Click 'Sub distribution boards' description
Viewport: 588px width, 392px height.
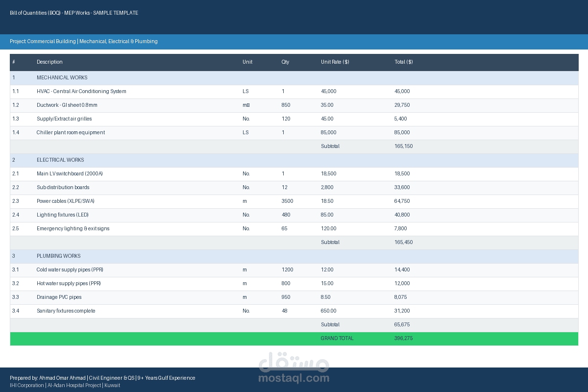pos(63,188)
